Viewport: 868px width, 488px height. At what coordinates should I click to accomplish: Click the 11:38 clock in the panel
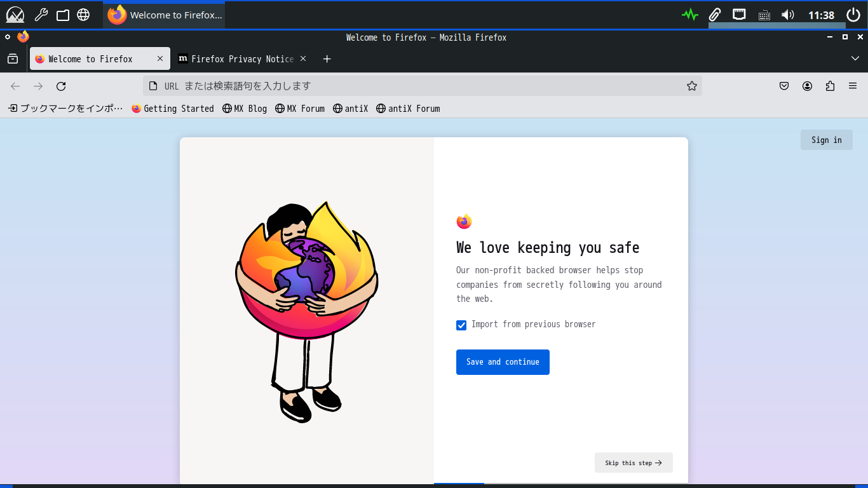point(821,15)
